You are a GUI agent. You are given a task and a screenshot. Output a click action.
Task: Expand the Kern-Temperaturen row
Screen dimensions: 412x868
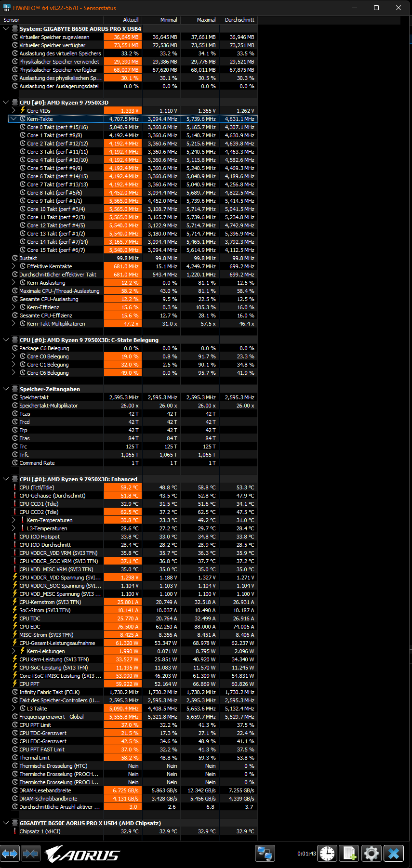(13, 520)
